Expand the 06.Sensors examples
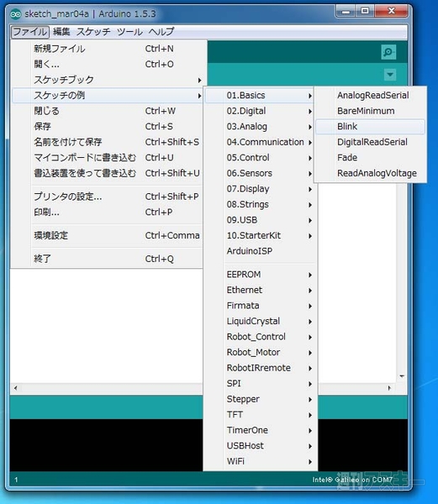The image size is (438, 504). click(260, 173)
